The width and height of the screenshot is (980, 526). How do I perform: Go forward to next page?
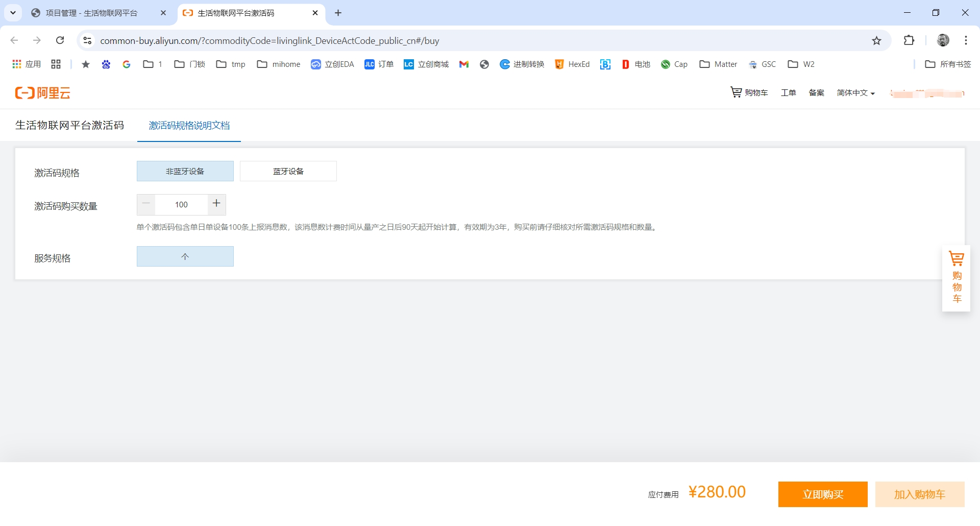coord(37,40)
